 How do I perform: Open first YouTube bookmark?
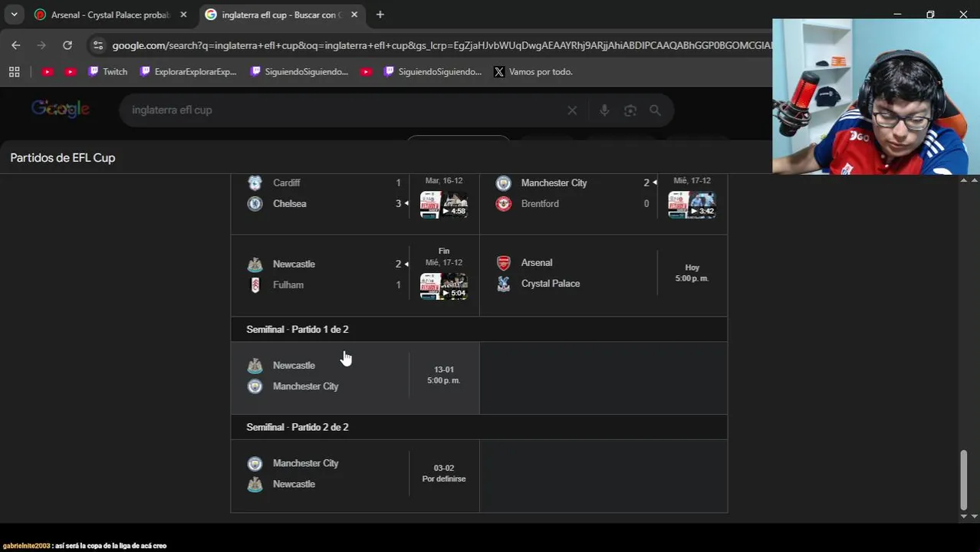47,71
